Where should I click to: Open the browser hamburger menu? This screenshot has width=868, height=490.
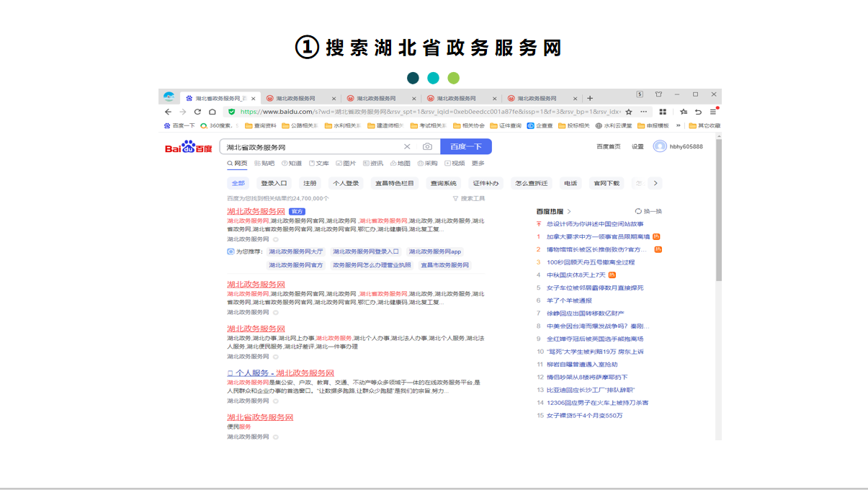coord(713,112)
